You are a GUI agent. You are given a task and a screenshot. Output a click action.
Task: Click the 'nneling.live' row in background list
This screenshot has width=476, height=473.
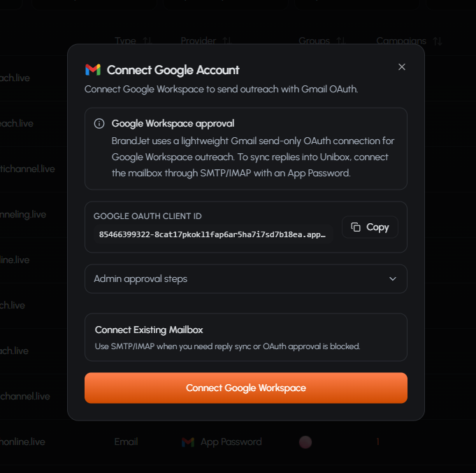23,215
